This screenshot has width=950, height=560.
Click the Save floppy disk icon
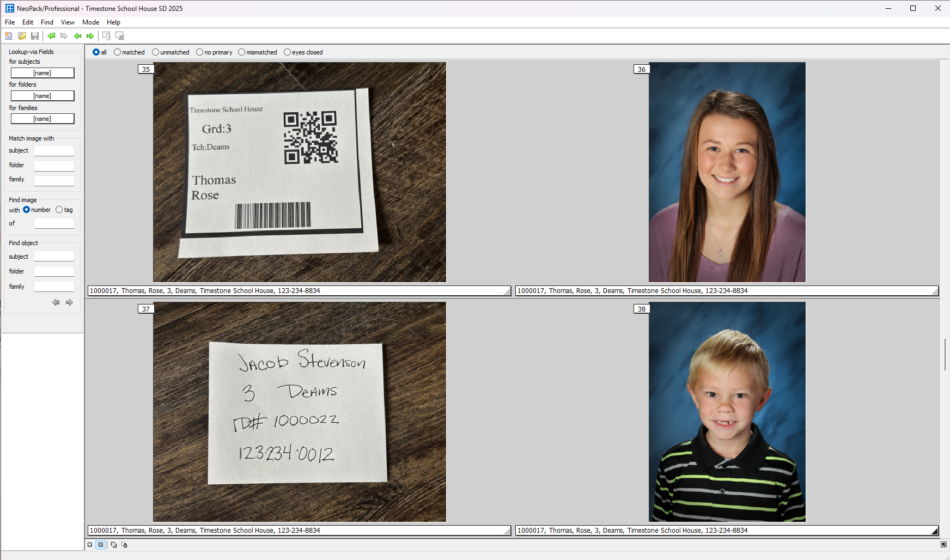(35, 36)
